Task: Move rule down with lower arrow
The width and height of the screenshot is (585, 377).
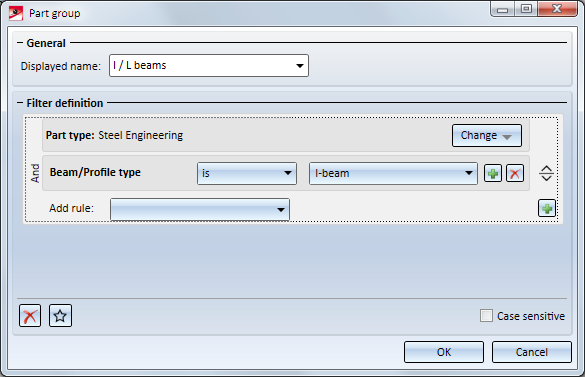Action: click(546, 178)
